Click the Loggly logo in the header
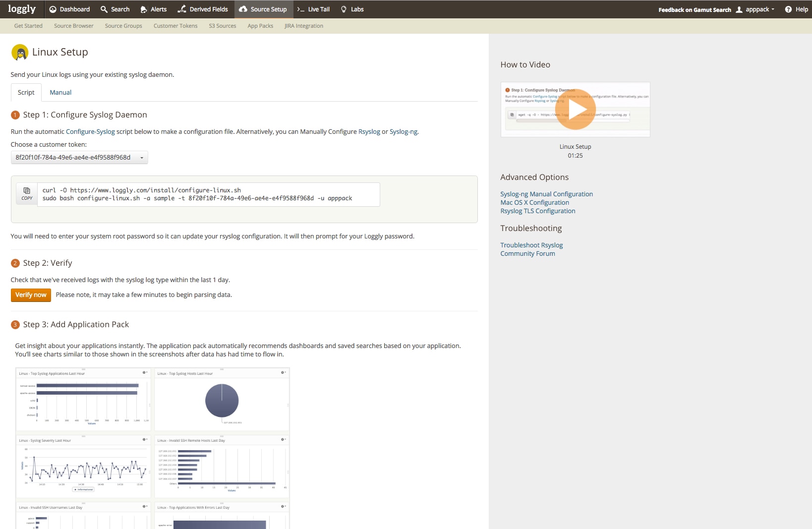The width and height of the screenshot is (812, 529). pos(22,9)
